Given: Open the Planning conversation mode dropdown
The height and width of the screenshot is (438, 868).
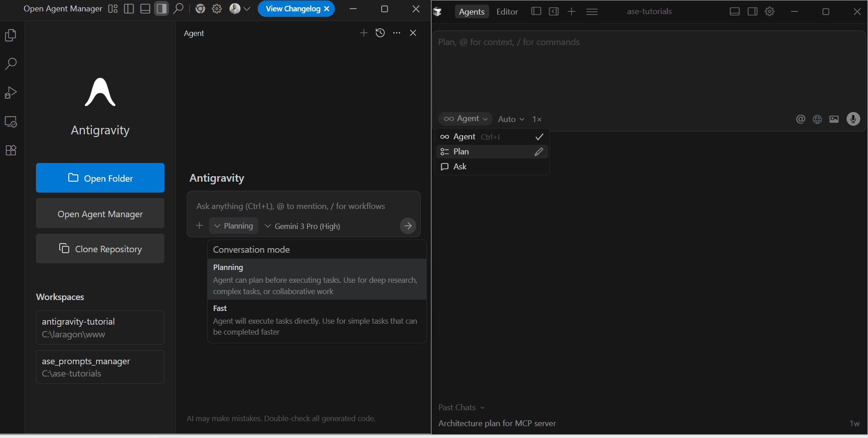Looking at the screenshot, I should click(x=234, y=226).
